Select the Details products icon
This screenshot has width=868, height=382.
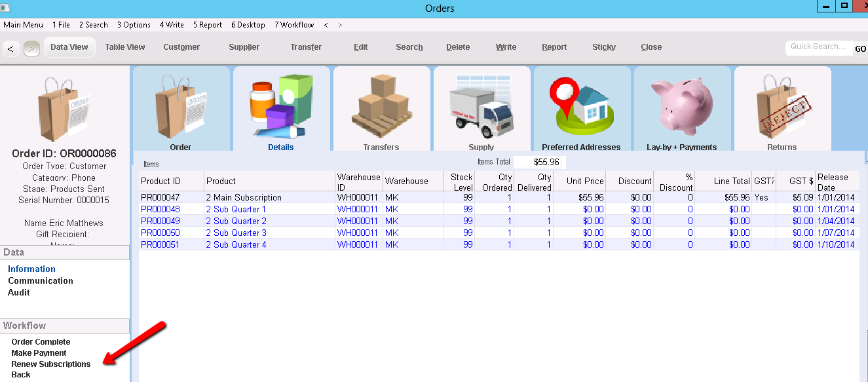[x=282, y=105]
